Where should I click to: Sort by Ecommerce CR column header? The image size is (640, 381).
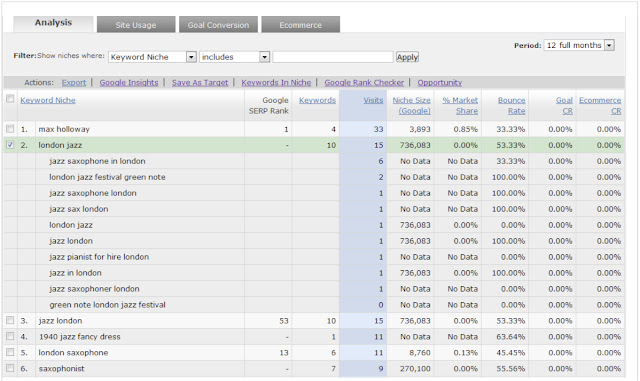click(600, 106)
